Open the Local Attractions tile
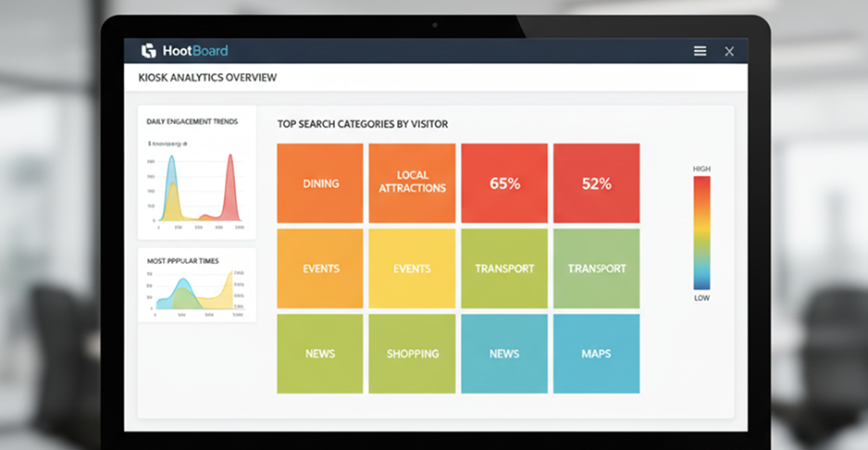Image resolution: width=868 pixels, height=450 pixels. pos(412,183)
